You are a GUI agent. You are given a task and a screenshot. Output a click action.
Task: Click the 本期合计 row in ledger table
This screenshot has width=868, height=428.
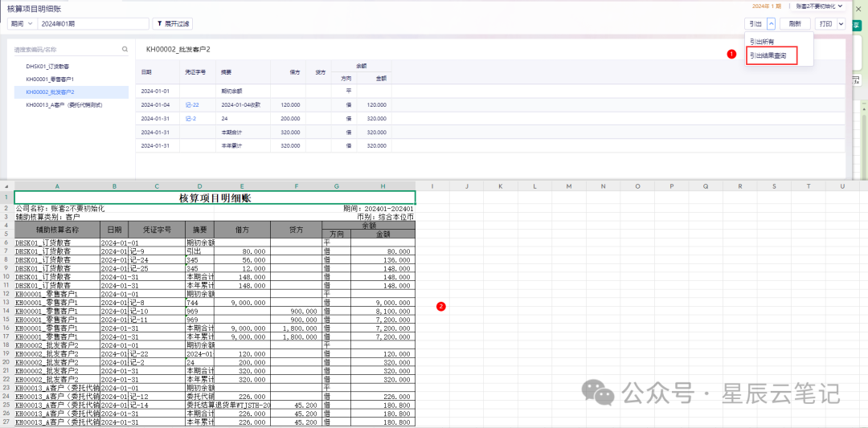point(490,132)
